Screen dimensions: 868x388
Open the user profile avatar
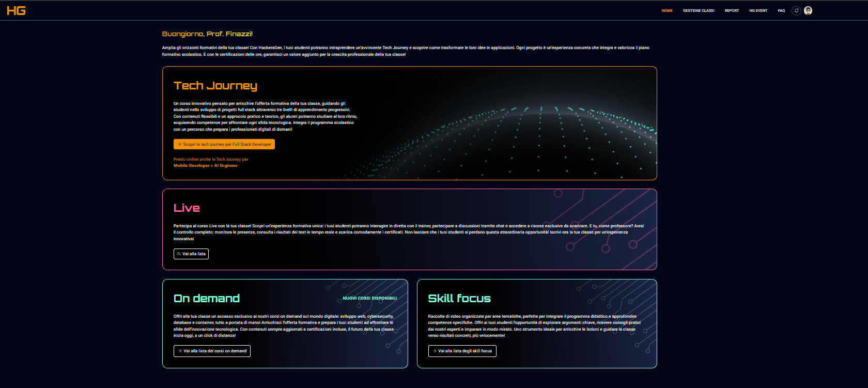point(808,11)
